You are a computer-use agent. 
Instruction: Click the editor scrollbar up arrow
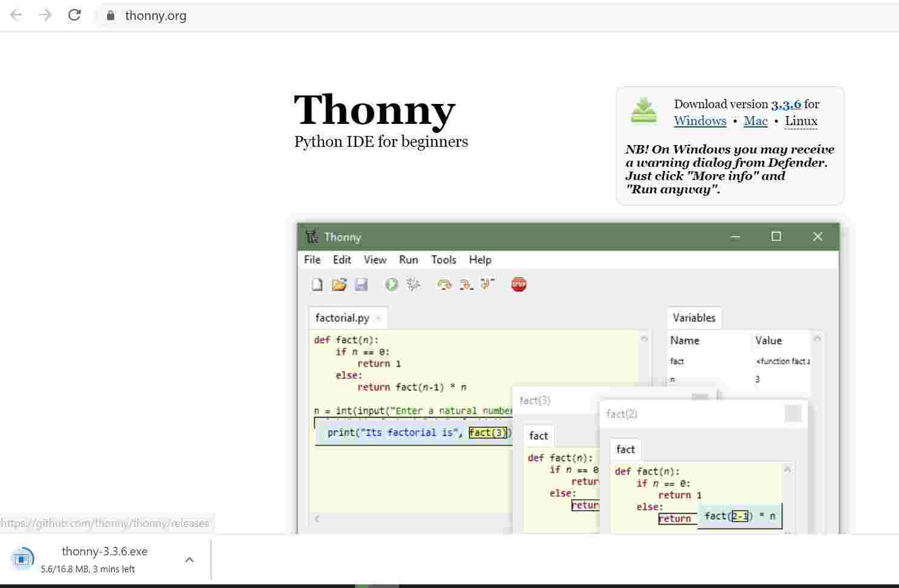tap(644, 338)
